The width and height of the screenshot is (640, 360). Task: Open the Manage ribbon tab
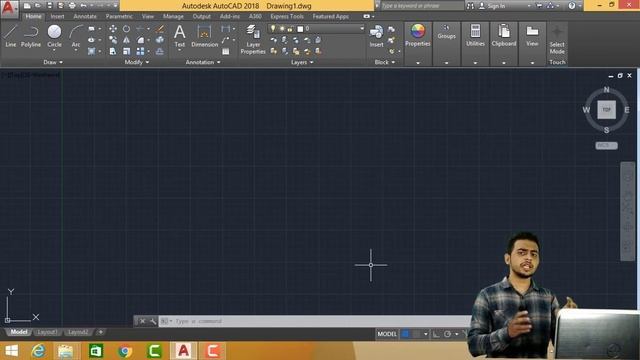coord(173,16)
